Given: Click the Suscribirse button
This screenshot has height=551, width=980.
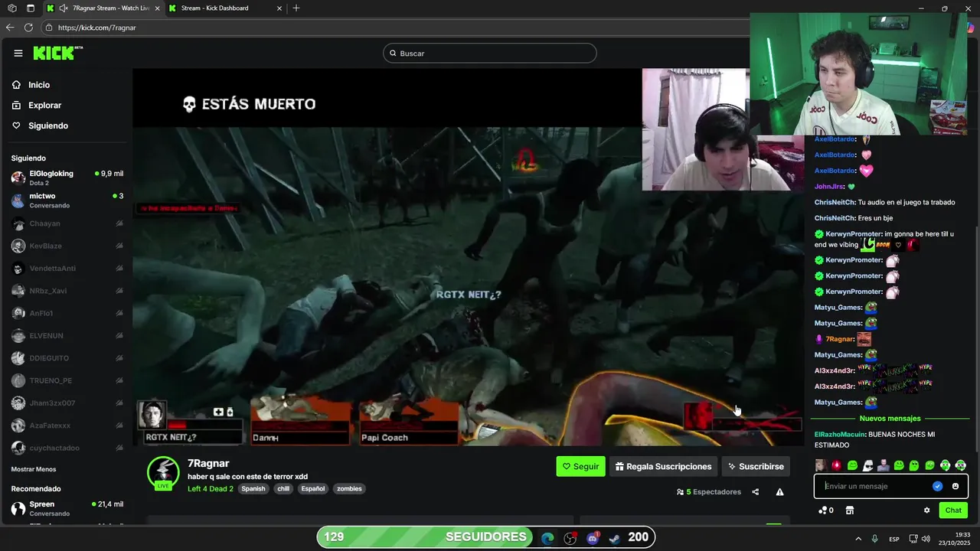Looking at the screenshot, I should tap(756, 466).
